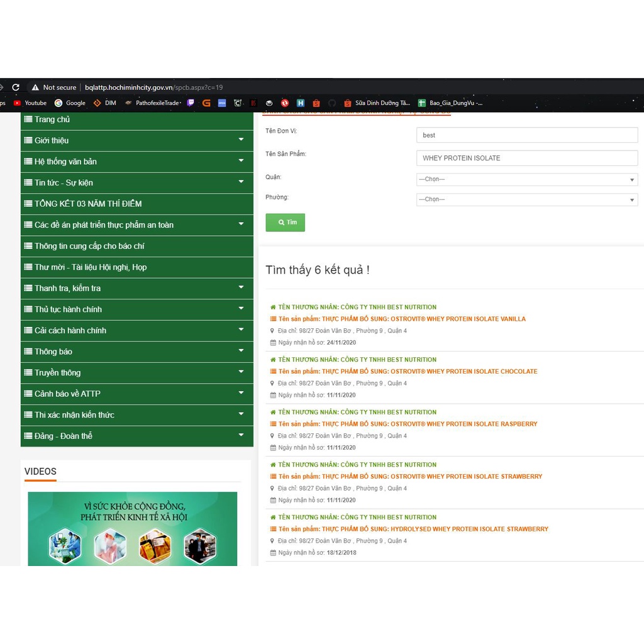644x644 pixels.
Task: Click the video thumbnail banner under VIDEOS
Action: [132, 528]
